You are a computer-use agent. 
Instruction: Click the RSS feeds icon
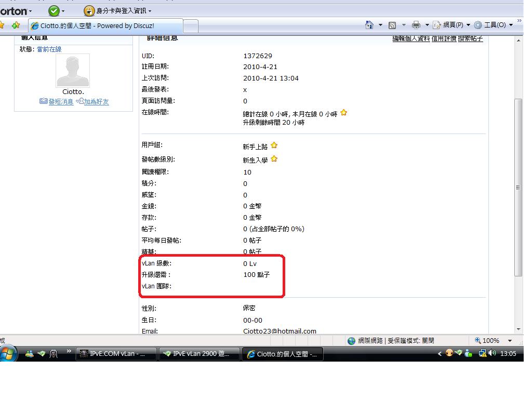click(x=392, y=25)
